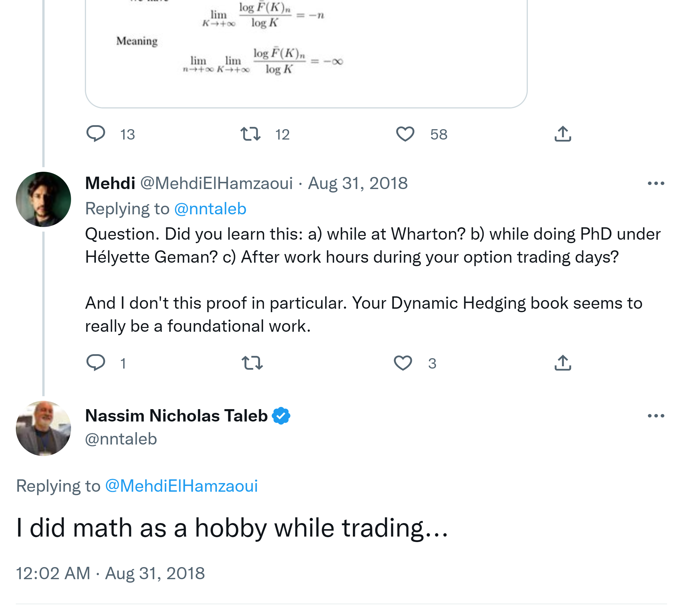Like Mehdi's tweet with 3 likes

(403, 363)
